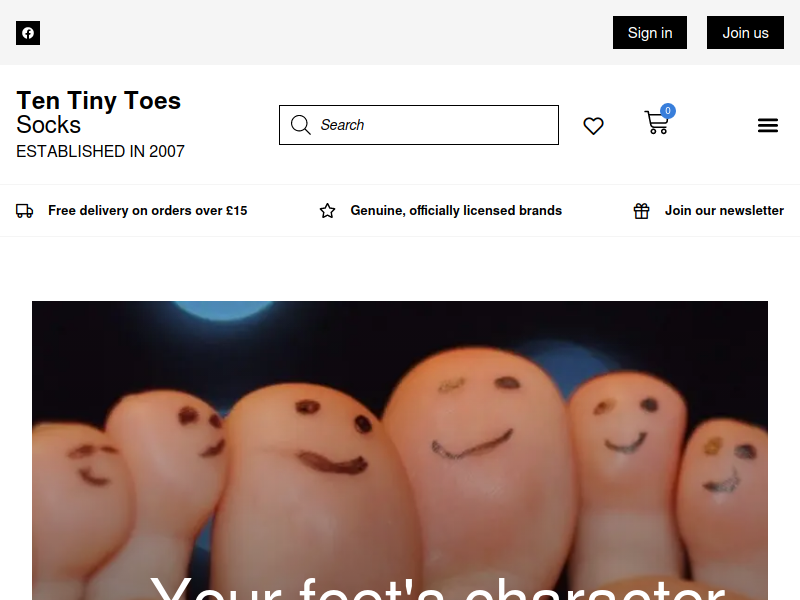Open the shopping cart icon
Screen dimensions: 800x600
[x=656, y=123]
